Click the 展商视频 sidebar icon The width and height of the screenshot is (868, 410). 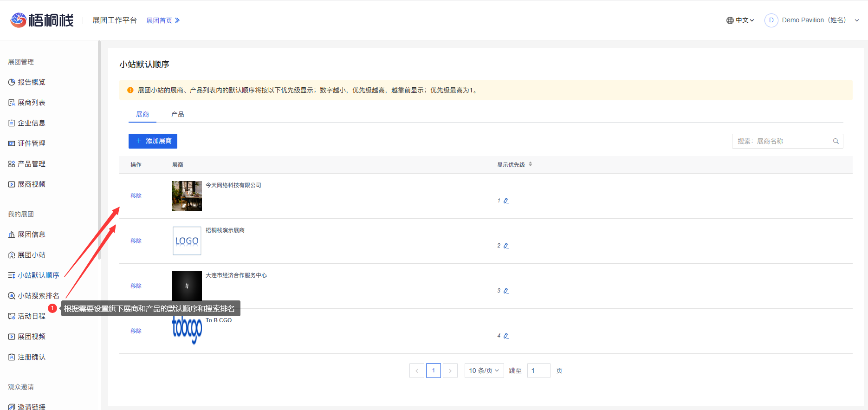pos(12,184)
